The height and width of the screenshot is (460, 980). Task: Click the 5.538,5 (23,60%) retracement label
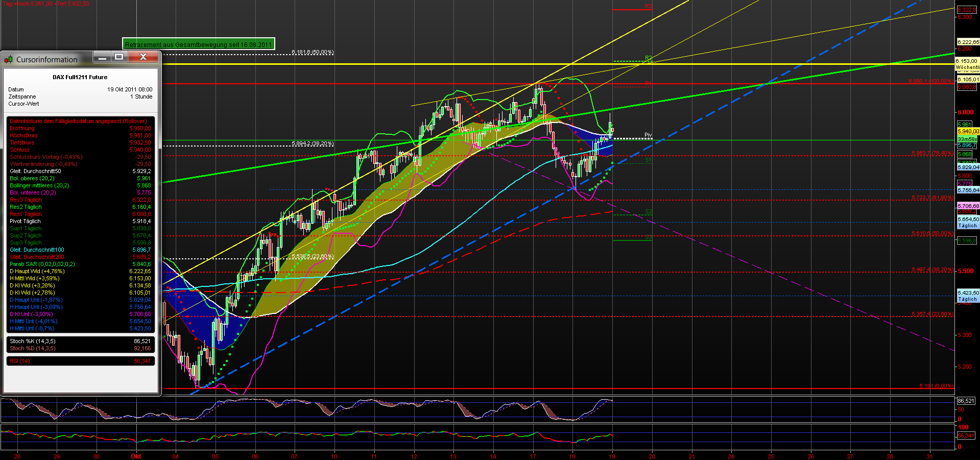point(313,257)
